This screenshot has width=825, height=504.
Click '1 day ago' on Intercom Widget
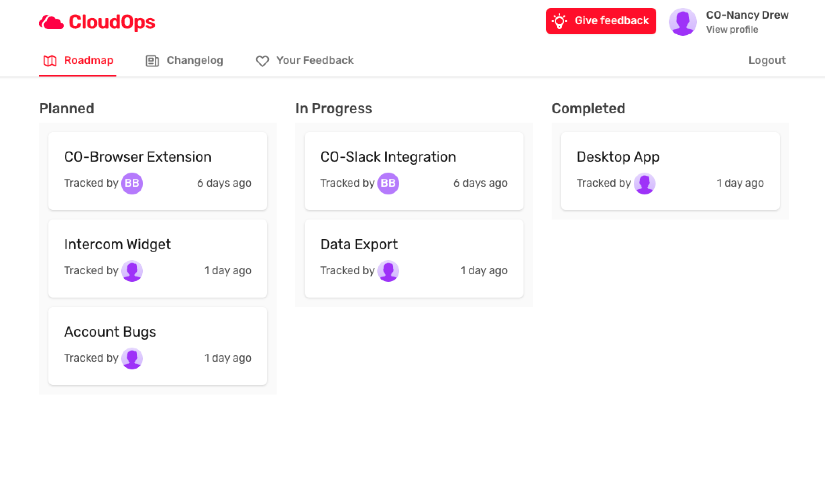(228, 270)
